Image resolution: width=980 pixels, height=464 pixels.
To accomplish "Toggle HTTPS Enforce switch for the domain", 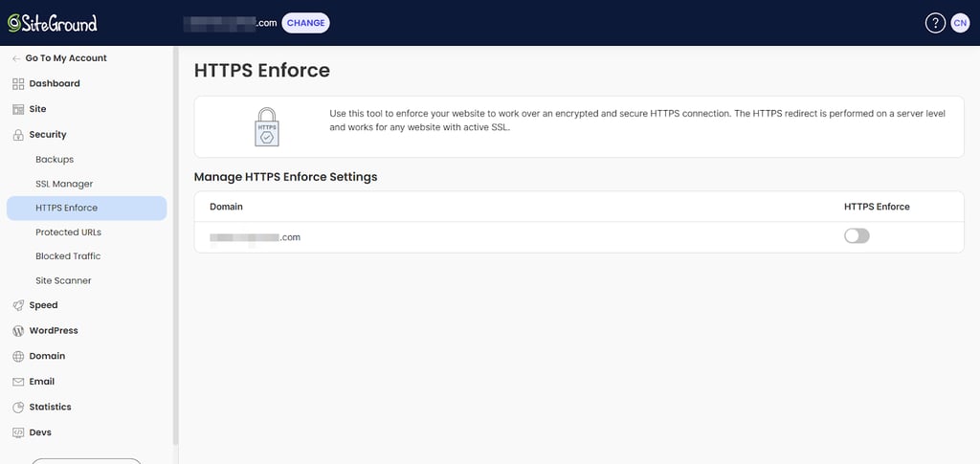I will (x=857, y=236).
